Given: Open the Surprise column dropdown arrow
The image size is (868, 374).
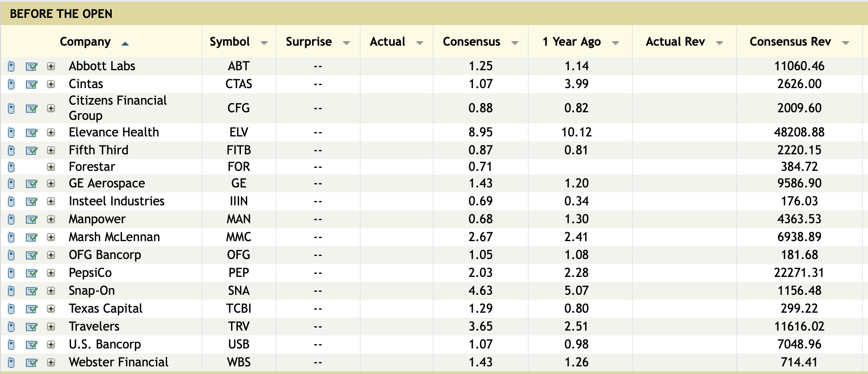Looking at the screenshot, I should pos(346,43).
